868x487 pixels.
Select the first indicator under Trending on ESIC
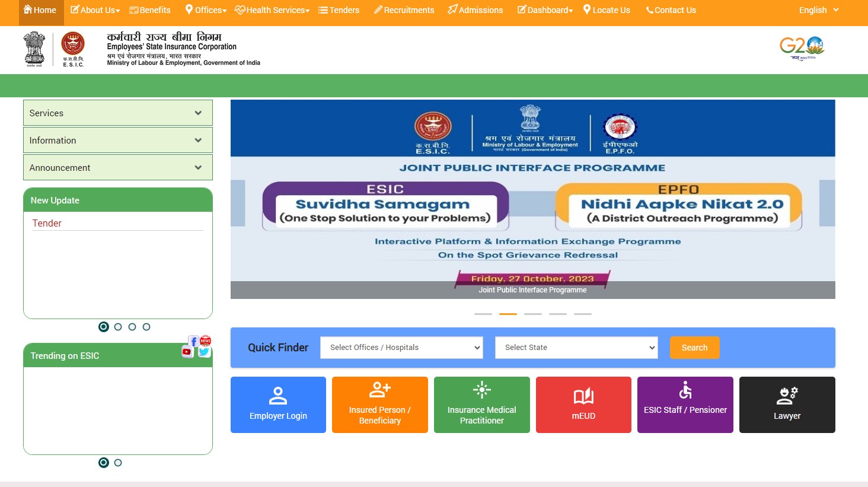(x=104, y=463)
